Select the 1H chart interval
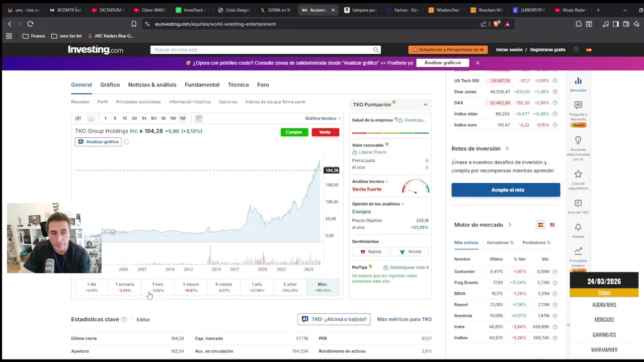The width and height of the screenshot is (644, 362). click(144, 118)
